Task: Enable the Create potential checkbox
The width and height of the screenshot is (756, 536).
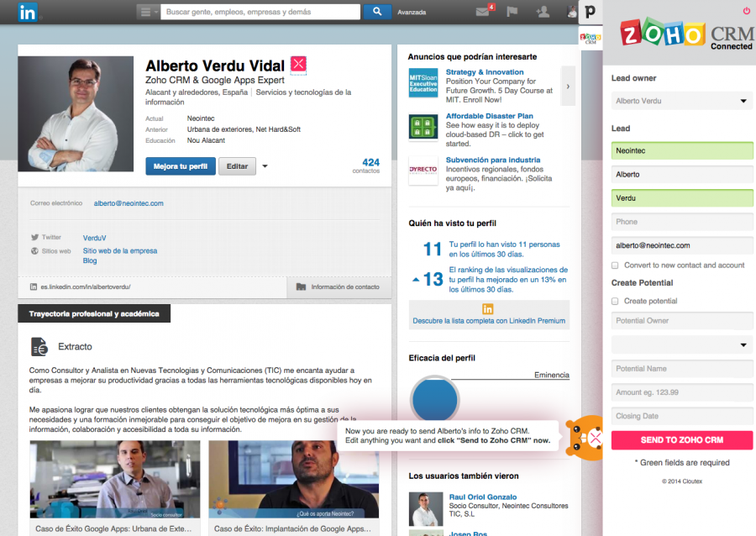Action: pyautogui.click(x=615, y=302)
